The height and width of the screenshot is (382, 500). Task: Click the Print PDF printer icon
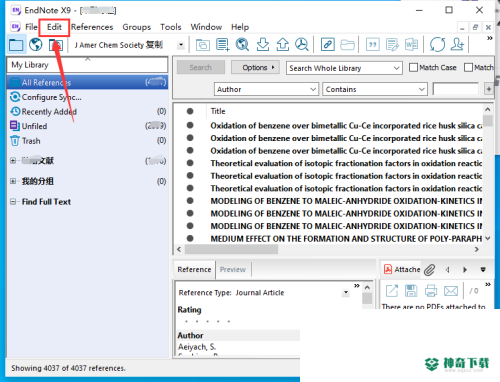431,291
